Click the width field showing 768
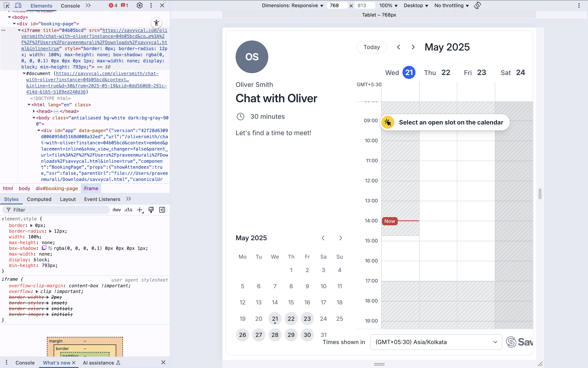This screenshot has width=588, height=368. (337, 5)
